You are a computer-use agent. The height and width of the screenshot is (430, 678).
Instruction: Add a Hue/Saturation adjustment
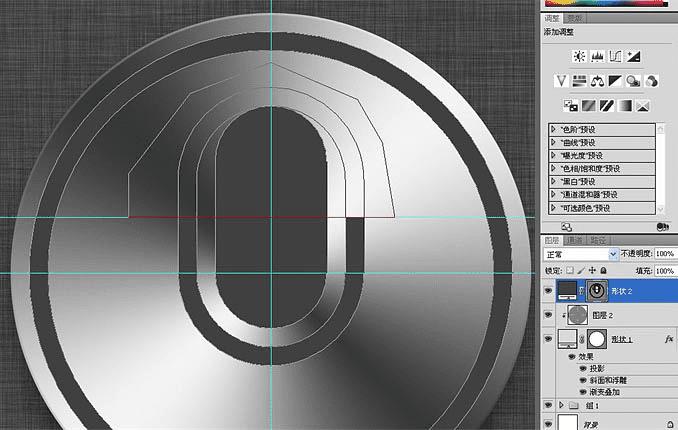(579, 81)
